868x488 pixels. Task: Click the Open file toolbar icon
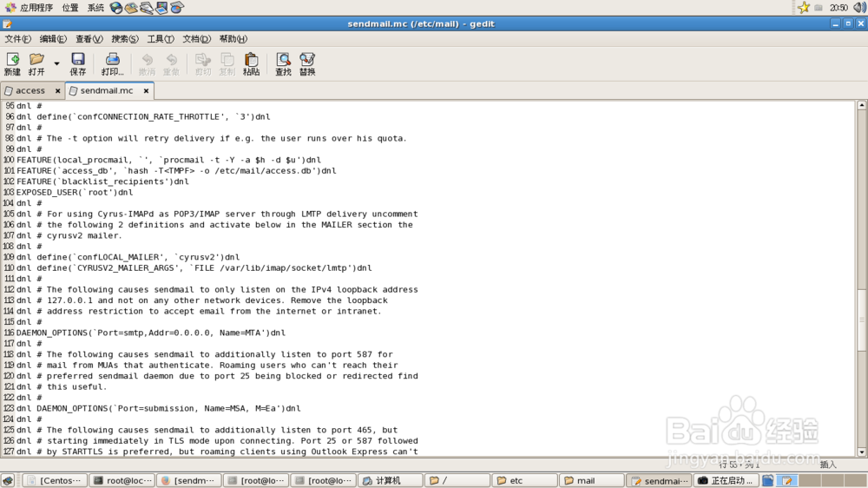(x=36, y=64)
